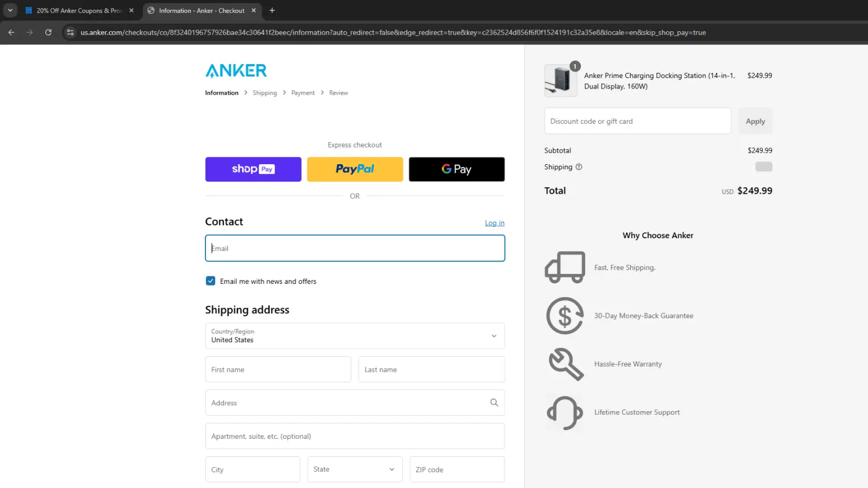Click the Discount code or gift card field
The image size is (868, 488).
[x=638, y=121]
